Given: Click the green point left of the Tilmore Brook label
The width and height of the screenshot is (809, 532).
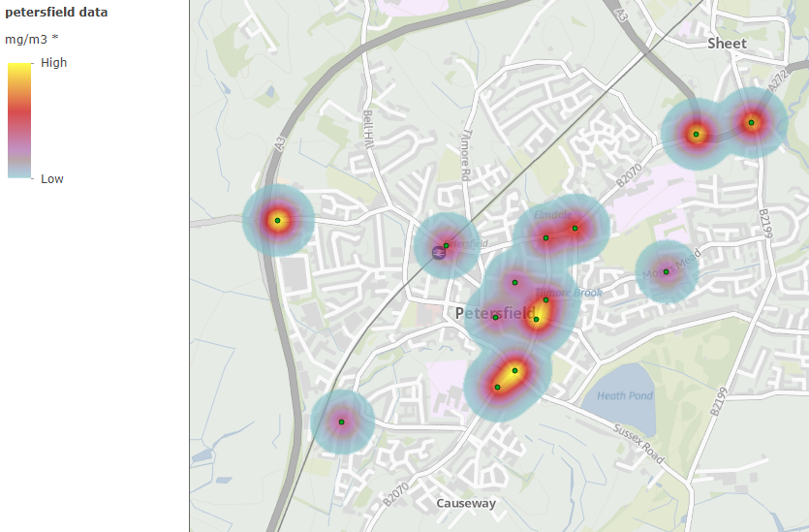Looking at the screenshot, I should (x=545, y=299).
